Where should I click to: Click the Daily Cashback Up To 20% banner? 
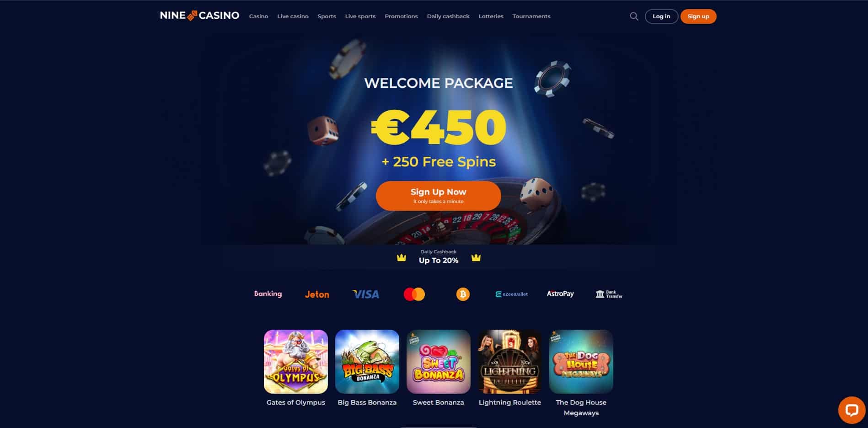[439, 257]
